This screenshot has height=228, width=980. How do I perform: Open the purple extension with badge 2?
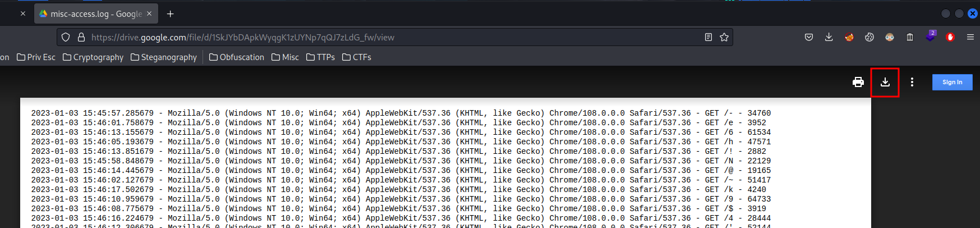930,37
